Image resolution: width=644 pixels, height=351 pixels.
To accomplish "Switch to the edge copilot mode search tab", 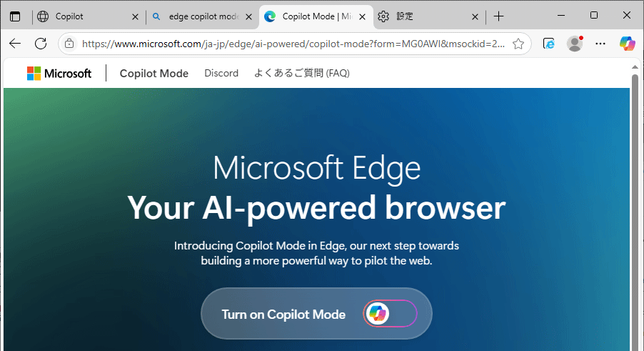I will tap(201, 16).
